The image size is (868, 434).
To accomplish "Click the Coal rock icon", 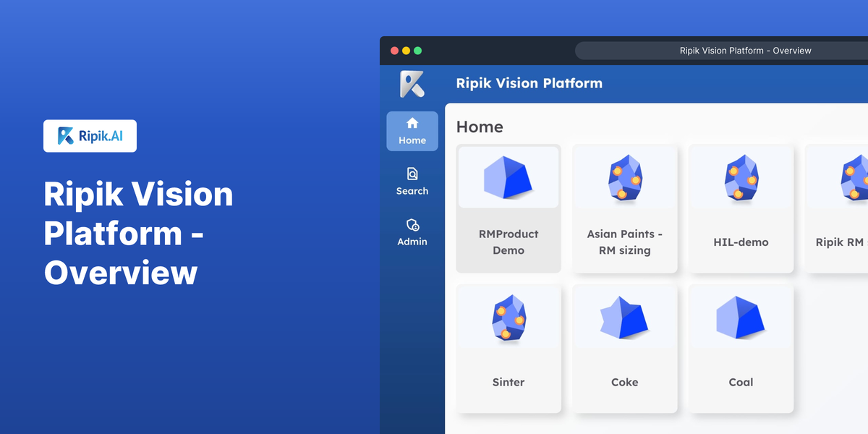I will pos(741,318).
